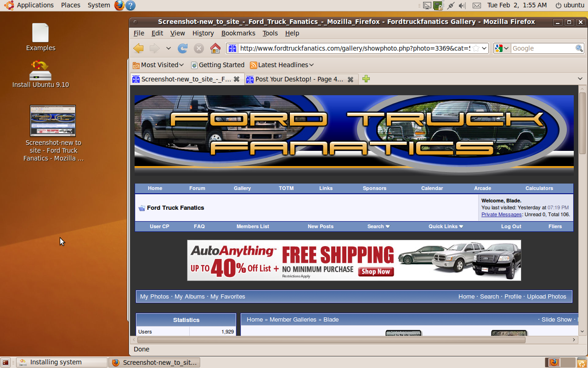Viewport: 588px width, 368px height.
Task: Click the mail envelope indicator icon
Action: tap(477, 6)
